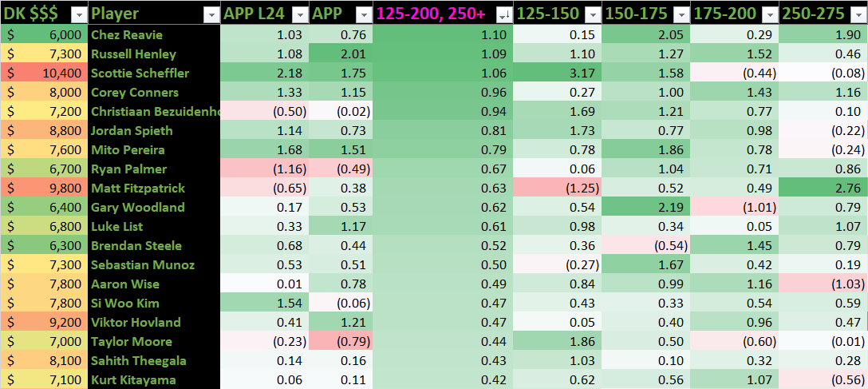Select the (1.01) cell in Gary Woodland's row
Image resolution: width=868 pixels, height=389 pixels.
[x=734, y=207]
